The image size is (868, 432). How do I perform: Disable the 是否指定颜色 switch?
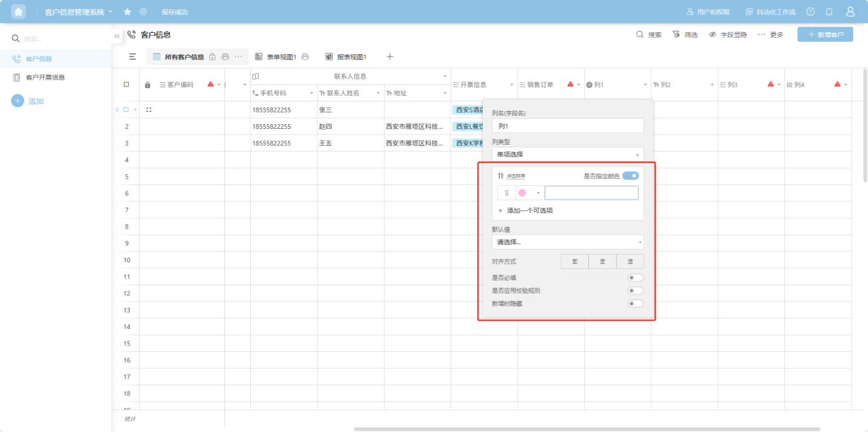click(630, 176)
